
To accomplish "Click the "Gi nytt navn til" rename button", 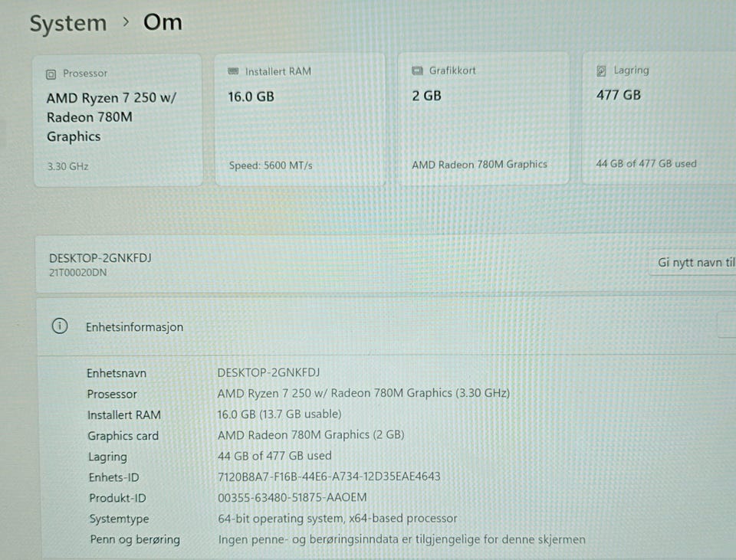I will (693, 263).
